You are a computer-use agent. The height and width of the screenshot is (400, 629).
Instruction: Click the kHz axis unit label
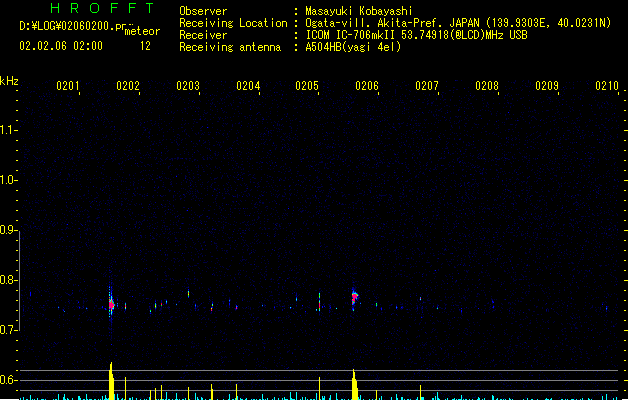pyautogui.click(x=9, y=81)
